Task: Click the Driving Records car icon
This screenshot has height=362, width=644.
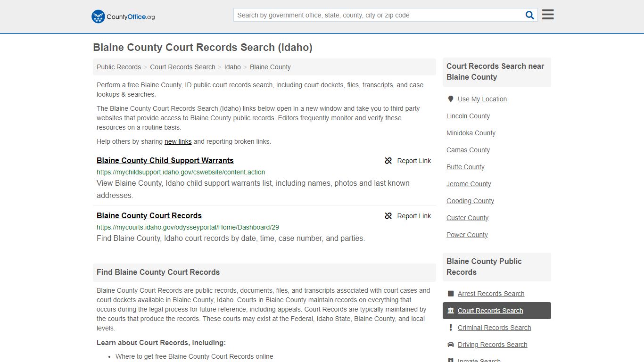Action: click(x=451, y=345)
